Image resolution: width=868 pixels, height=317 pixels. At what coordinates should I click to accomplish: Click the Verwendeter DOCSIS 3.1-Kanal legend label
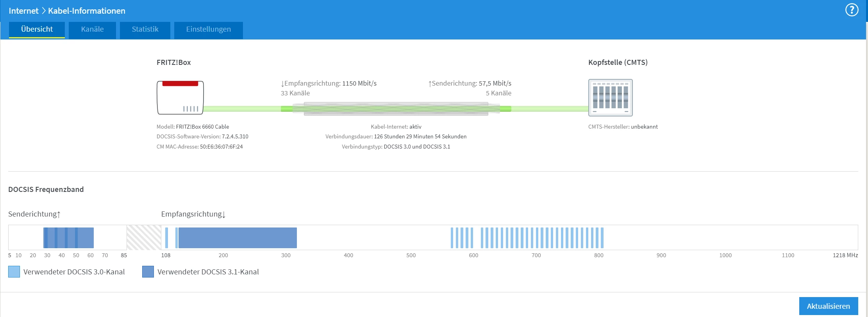[208, 272]
